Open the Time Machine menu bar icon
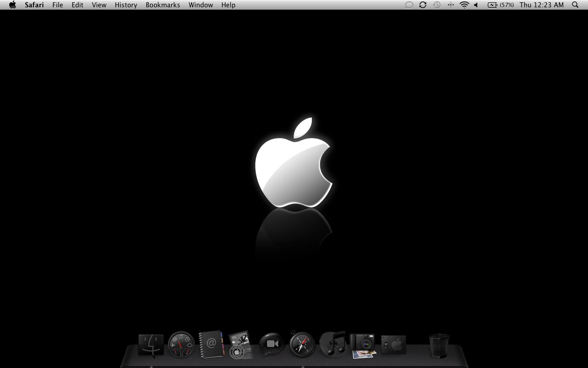The image size is (588, 368). [436, 5]
